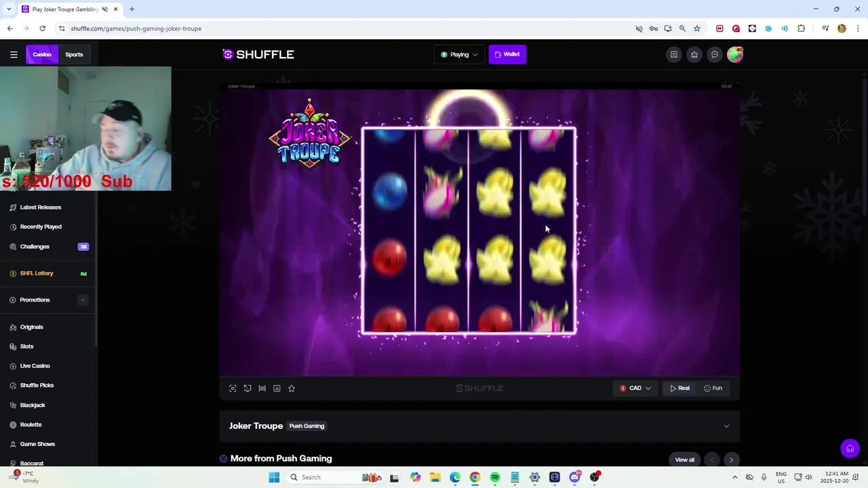The width and height of the screenshot is (868, 488).
Task: Open Game Shows category
Action: (x=37, y=444)
